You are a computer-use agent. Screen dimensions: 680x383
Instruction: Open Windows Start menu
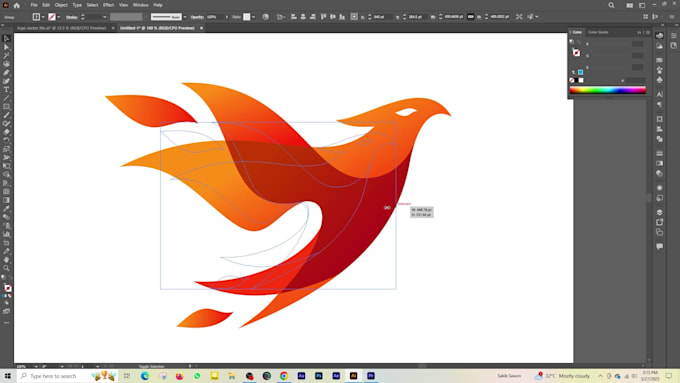8,376
